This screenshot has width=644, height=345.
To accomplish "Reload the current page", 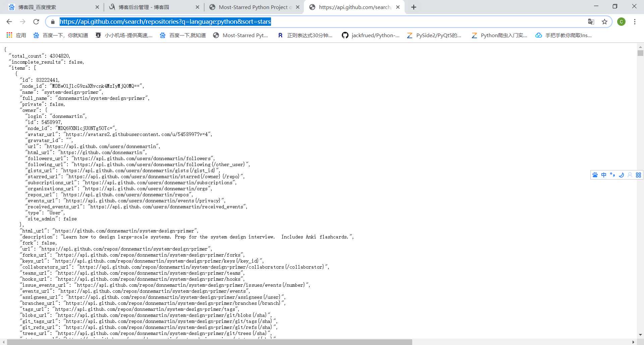I will [x=36, y=22].
